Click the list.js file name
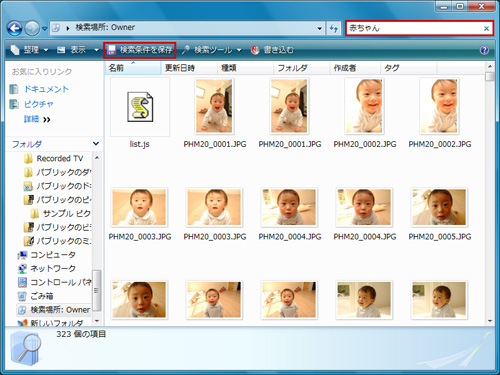The width and height of the screenshot is (500, 375). click(140, 144)
